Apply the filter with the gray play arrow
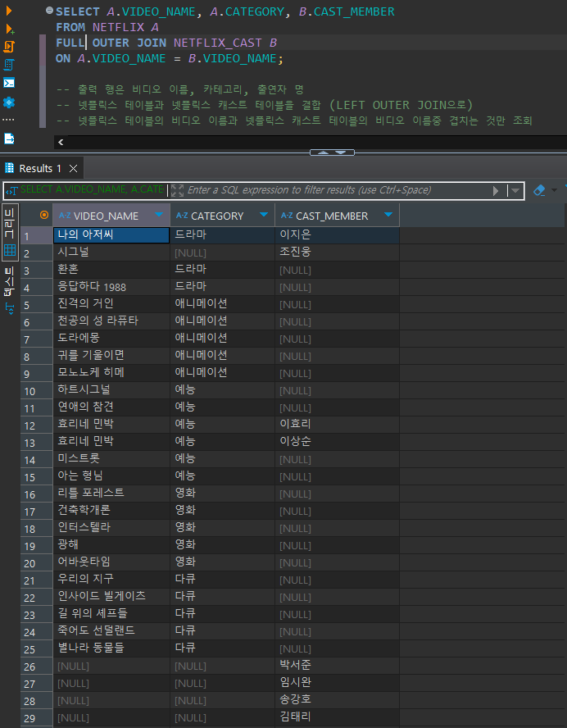The height and width of the screenshot is (728, 567). pyautogui.click(x=496, y=190)
